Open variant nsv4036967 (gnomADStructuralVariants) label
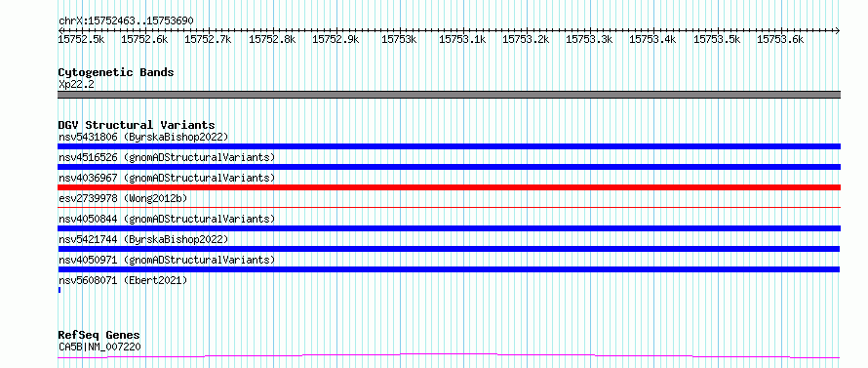This screenshot has height=368, width=868. 167,178
